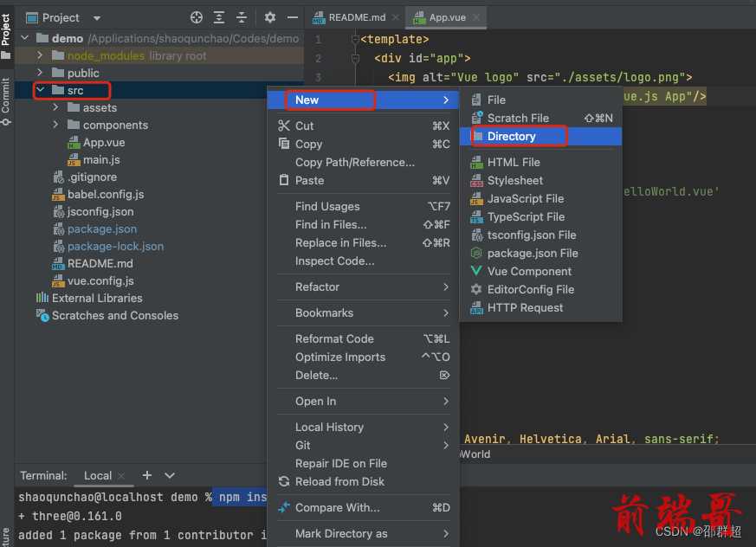
Task: Create a new Scratch File
Action: coord(540,118)
